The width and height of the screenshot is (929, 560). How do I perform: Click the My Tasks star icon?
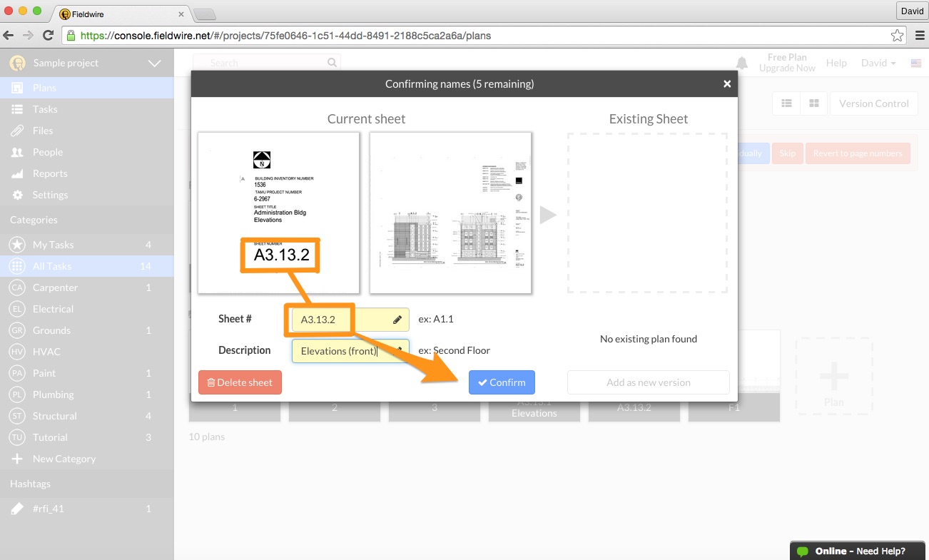(x=17, y=245)
